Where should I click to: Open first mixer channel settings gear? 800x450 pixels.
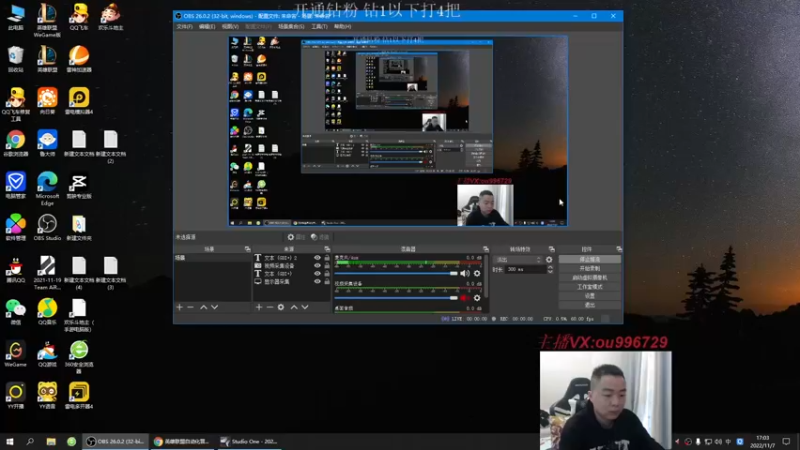tap(477, 273)
